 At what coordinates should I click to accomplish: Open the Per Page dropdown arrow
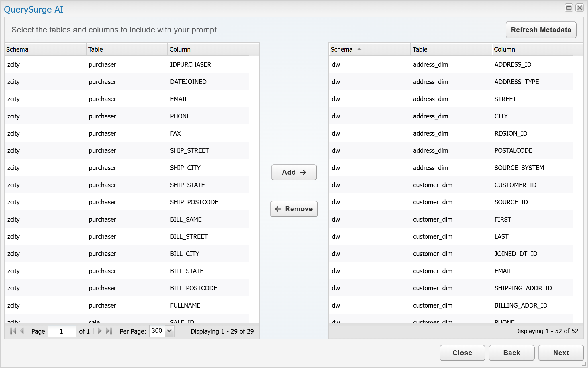click(169, 331)
